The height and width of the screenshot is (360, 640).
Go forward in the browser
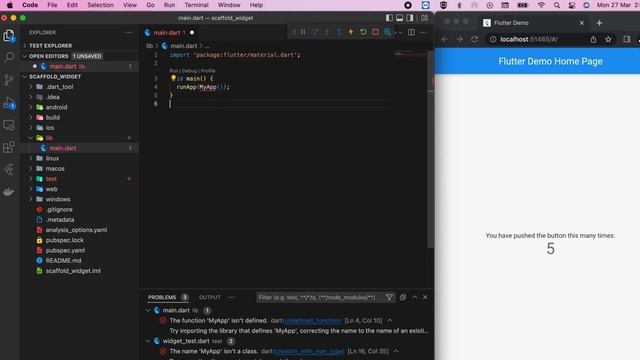coord(460,39)
